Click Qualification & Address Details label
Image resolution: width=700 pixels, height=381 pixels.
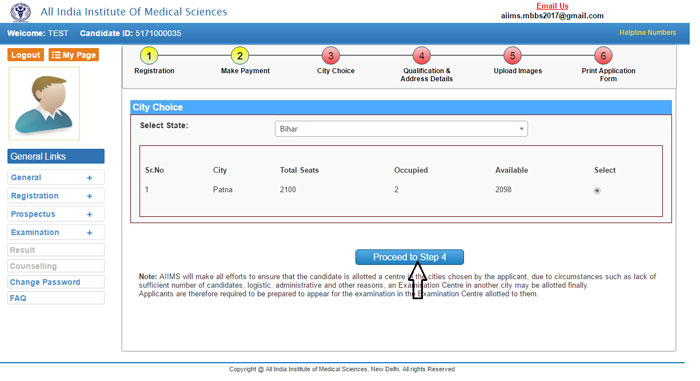click(426, 75)
